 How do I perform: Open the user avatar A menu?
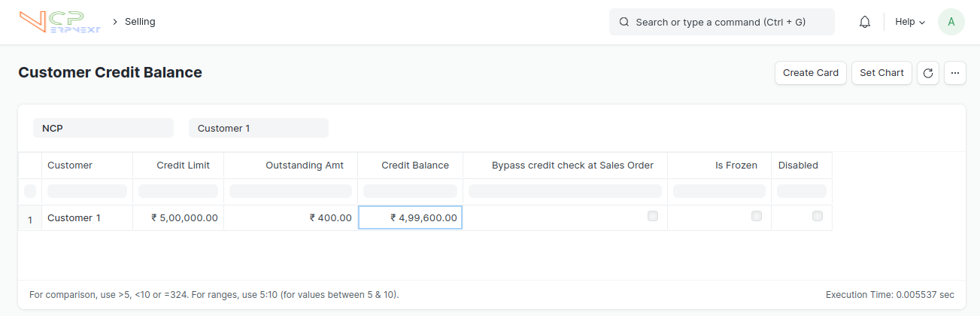tap(951, 22)
